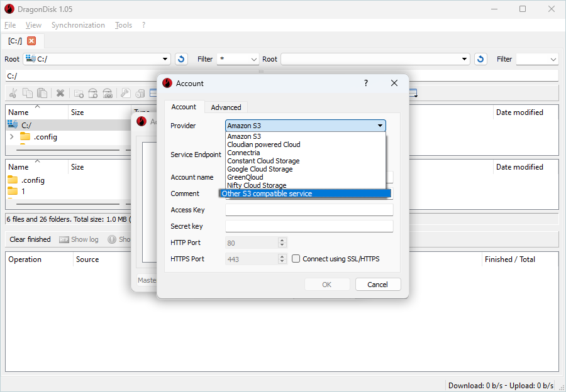Click the .config folder icon in tree
The width and height of the screenshot is (566, 392).
[25, 137]
